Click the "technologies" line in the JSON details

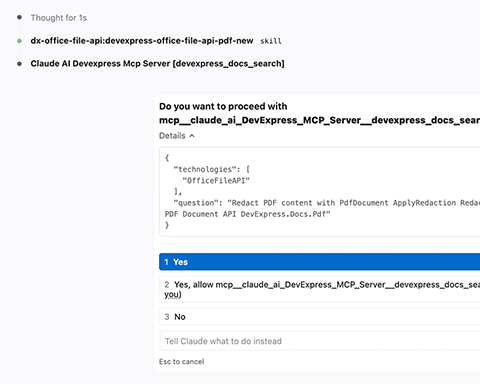click(211, 169)
